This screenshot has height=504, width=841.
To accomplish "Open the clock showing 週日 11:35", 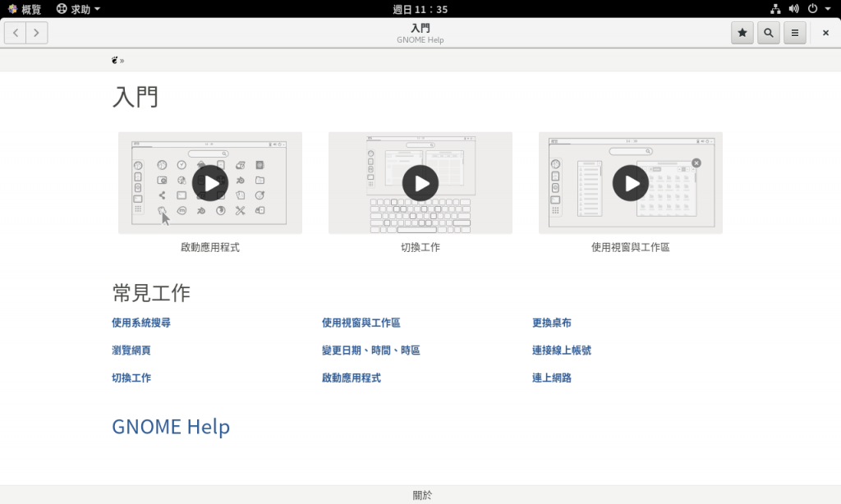I will [420, 9].
